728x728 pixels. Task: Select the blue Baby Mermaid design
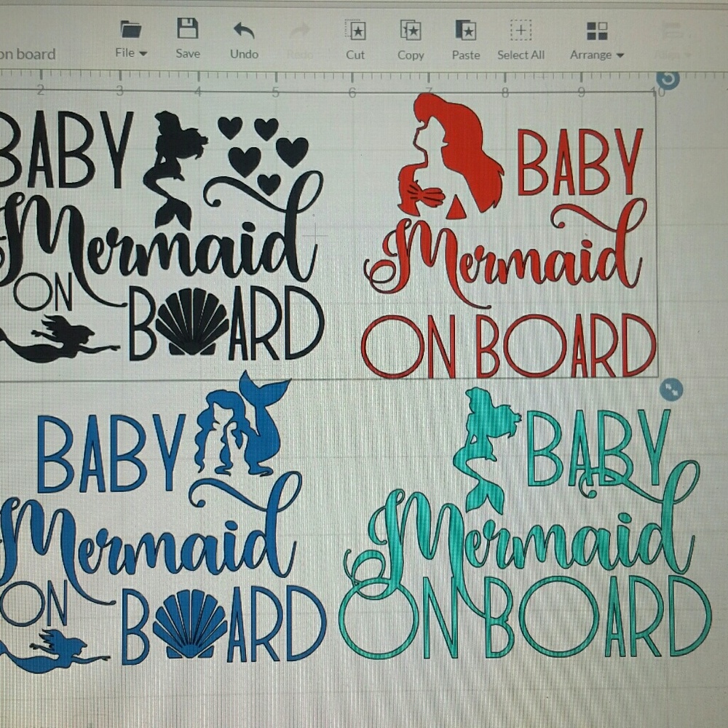click(162, 522)
